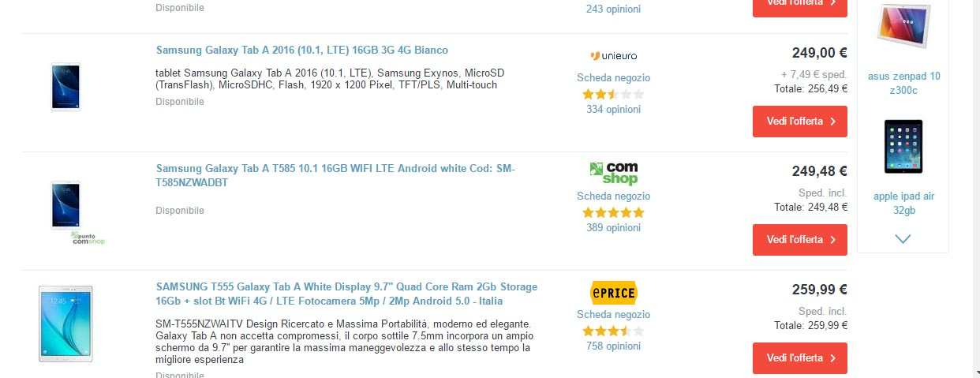Screen dimensions: 980x378
Task: Open the Samsung Galaxy Tab A 2016 Bianco title
Action: coord(302,51)
